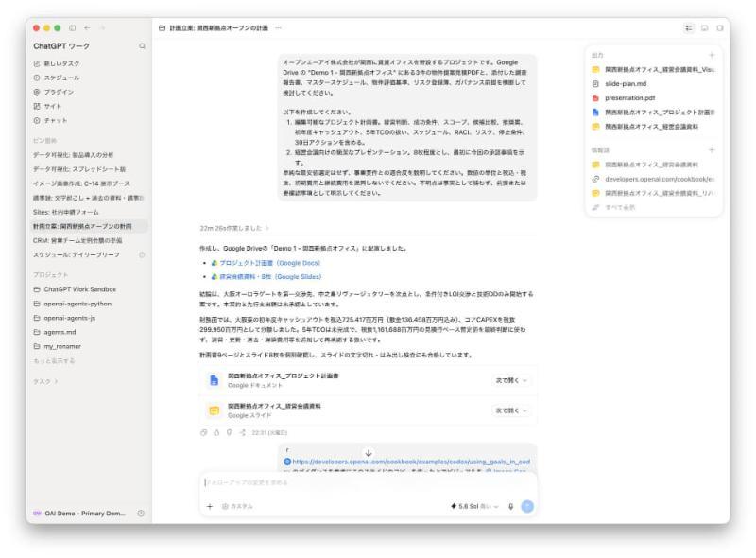Click clock icon beside スケジュール: デイリーブリーフ
This screenshot has width=756, height=558.
click(142, 254)
